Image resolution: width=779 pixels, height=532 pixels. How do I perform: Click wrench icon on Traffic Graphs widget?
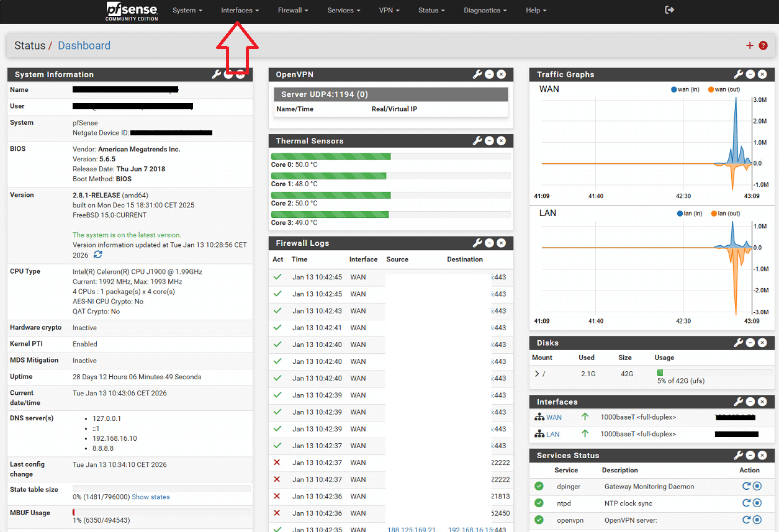pyautogui.click(x=738, y=74)
